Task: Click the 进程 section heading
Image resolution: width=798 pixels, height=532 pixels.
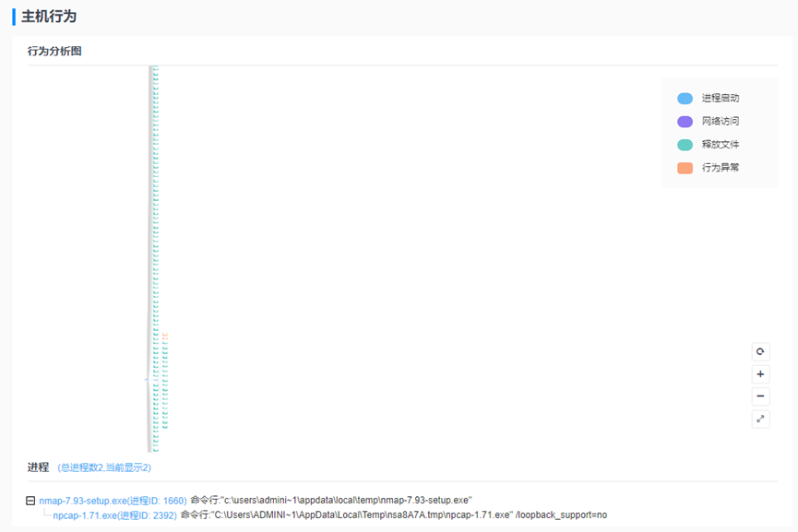Action: point(38,467)
